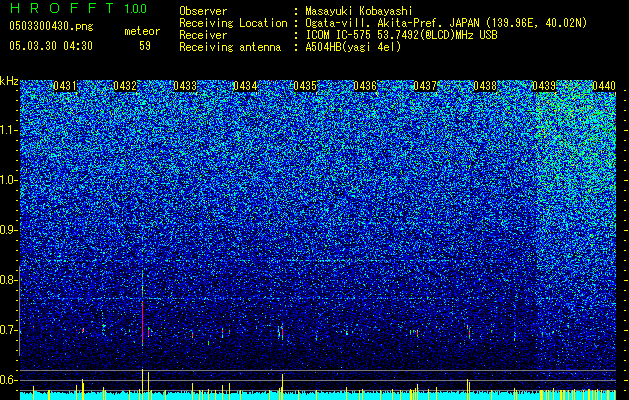Click the 0434 time marker
Viewport: 629px width, 400px height.
click(x=245, y=86)
